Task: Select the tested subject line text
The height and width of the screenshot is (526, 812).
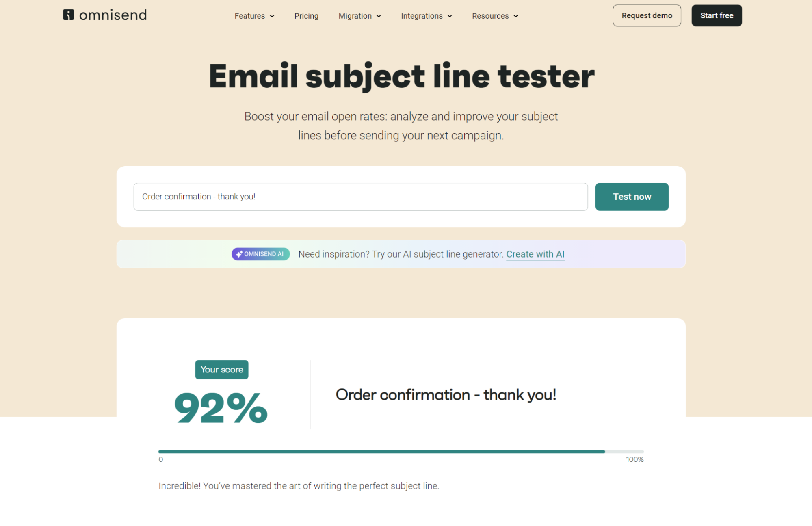Action: pyautogui.click(x=446, y=394)
